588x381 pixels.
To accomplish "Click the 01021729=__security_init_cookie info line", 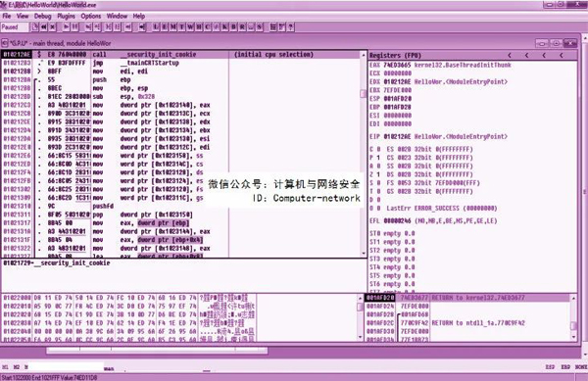I will click(x=56, y=263).
